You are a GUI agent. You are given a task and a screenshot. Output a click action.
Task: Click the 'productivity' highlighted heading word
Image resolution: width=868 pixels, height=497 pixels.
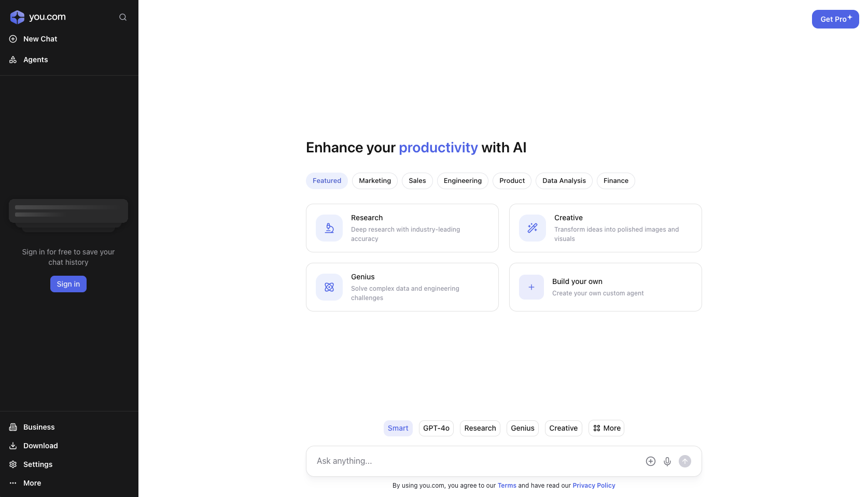(438, 148)
